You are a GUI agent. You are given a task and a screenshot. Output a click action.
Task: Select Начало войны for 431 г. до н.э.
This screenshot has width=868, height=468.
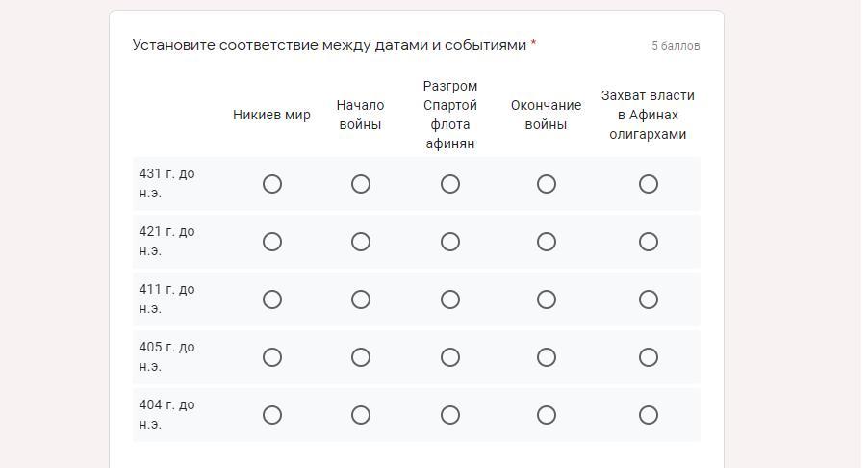[361, 184]
